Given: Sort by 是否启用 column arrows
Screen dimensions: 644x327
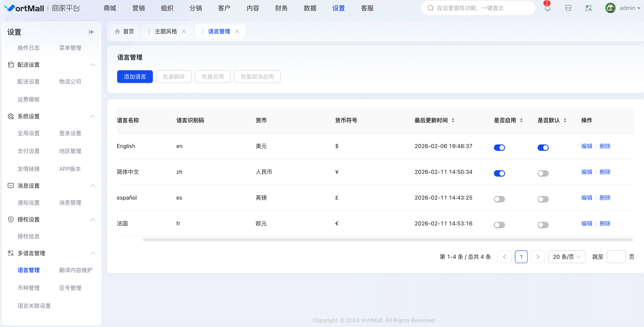Looking at the screenshot, I should [x=521, y=120].
